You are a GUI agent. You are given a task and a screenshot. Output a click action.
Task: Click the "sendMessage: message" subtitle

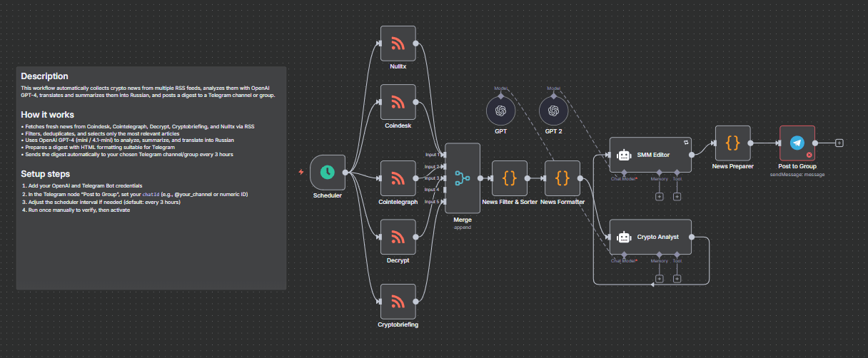797,173
